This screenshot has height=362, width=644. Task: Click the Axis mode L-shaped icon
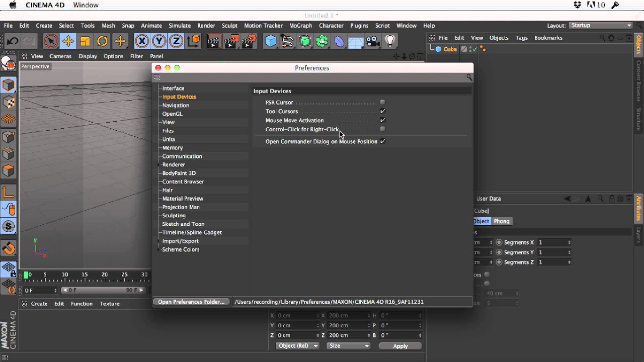[9, 192]
